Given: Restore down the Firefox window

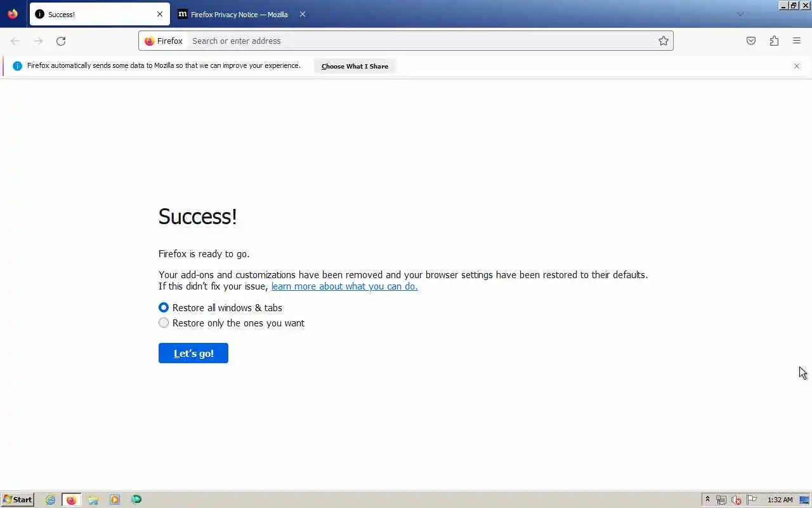Looking at the screenshot, I should (794, 5).
